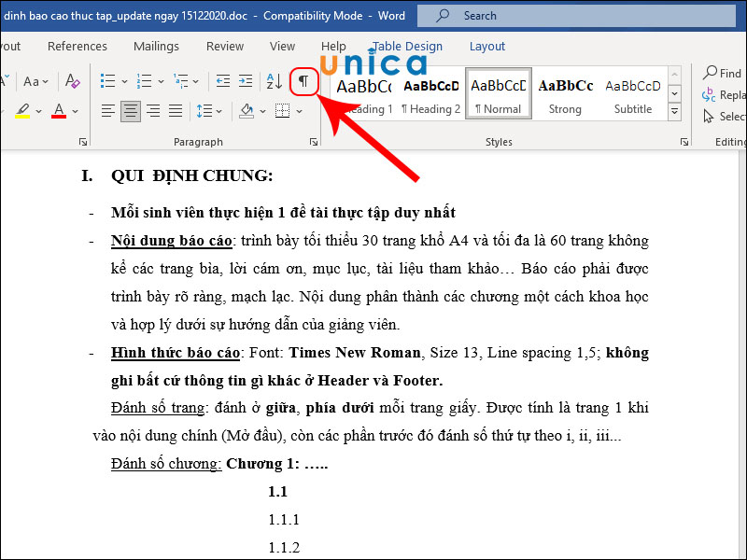Image resolution: width=747 pixels, height=560 pixels.
Task: Pick red from the Font Color swatch
Action: click(60, 110)
